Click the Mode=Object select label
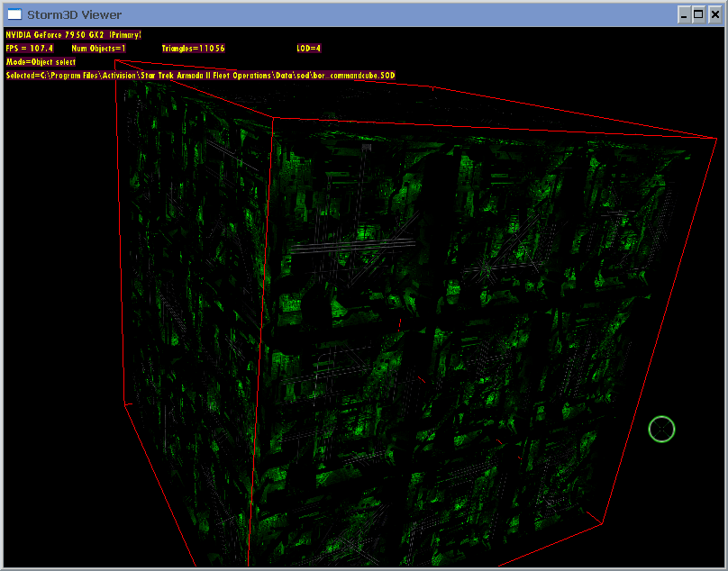This screenshot has height=571, width=728. (x=41, y=61)
